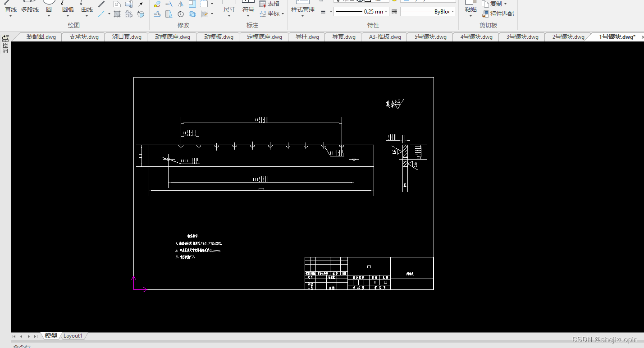
Task: Switch to the 动模底座.dwg tab
Action: [173, 37]
